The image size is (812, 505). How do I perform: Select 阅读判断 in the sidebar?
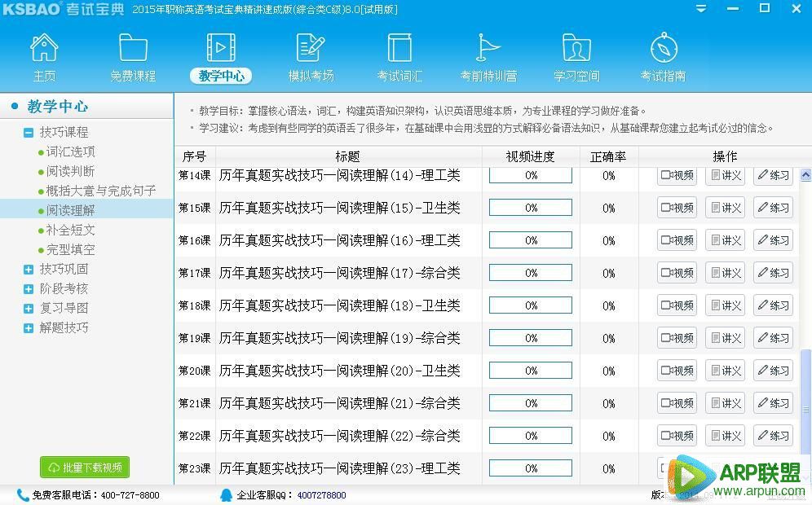tap(70, 171)
